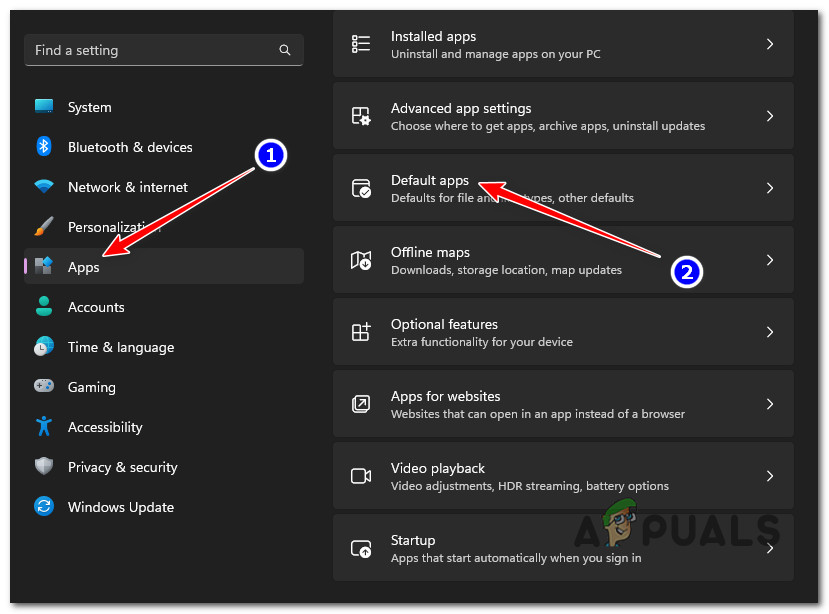Viewport: 829px width, 614px height.
Task: Click 'Websites that can open in an app' text
Action: pos(538,414)
